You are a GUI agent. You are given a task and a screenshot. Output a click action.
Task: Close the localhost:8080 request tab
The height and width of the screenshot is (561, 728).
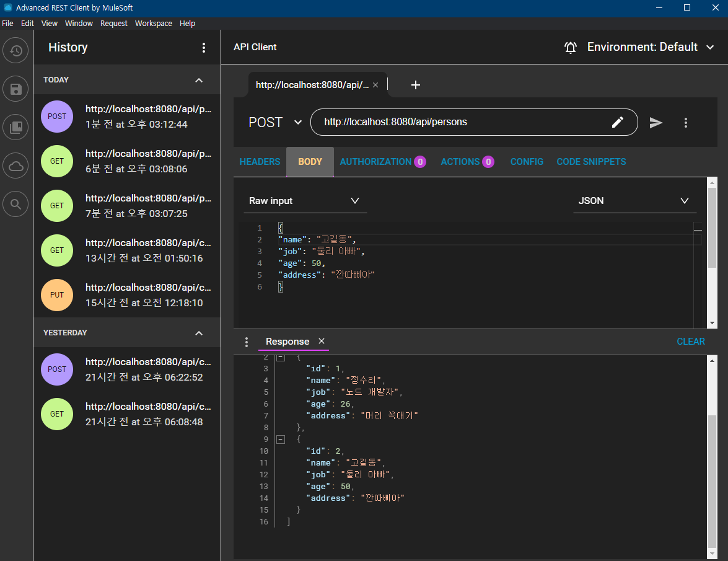pyautogui.click(x=375, y=85)
